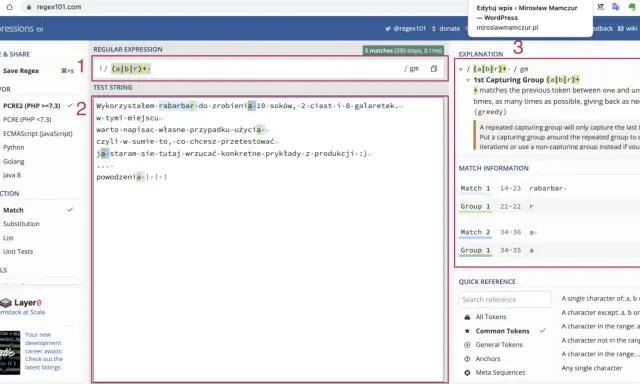This screenshot has height=384, width=640.
Task: Open the Layer0 sponsor logo
Action: (x=21, y=303)
